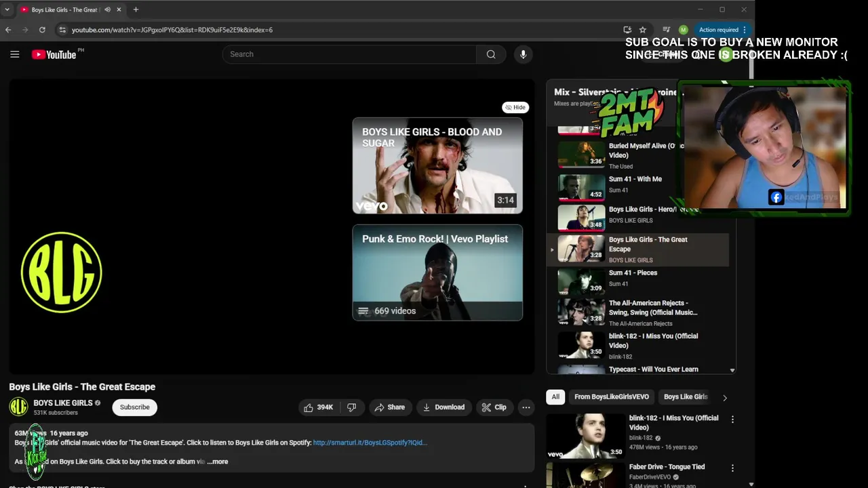Hide the end screen cards
This screenshot has width=868, height=488.
tap(515, 107)
